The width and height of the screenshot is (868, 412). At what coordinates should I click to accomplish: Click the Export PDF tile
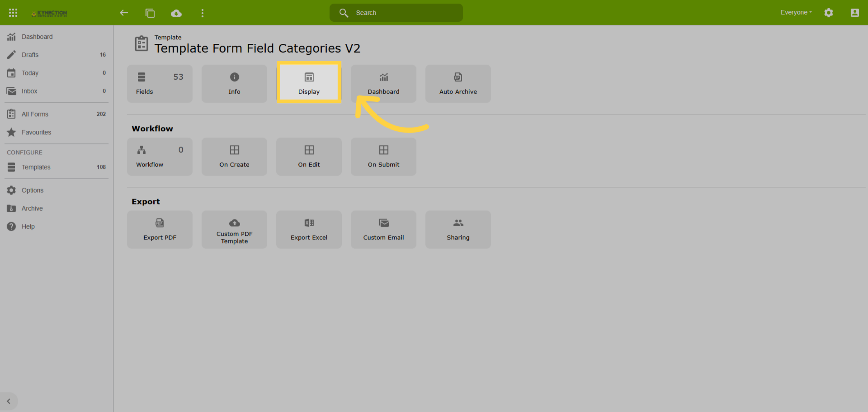[159, 230]
